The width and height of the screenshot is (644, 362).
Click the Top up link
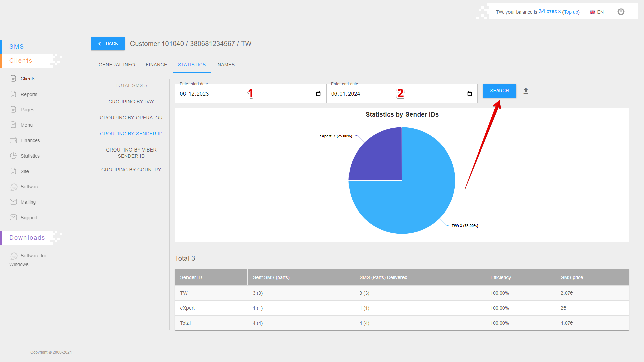[571, 12]
